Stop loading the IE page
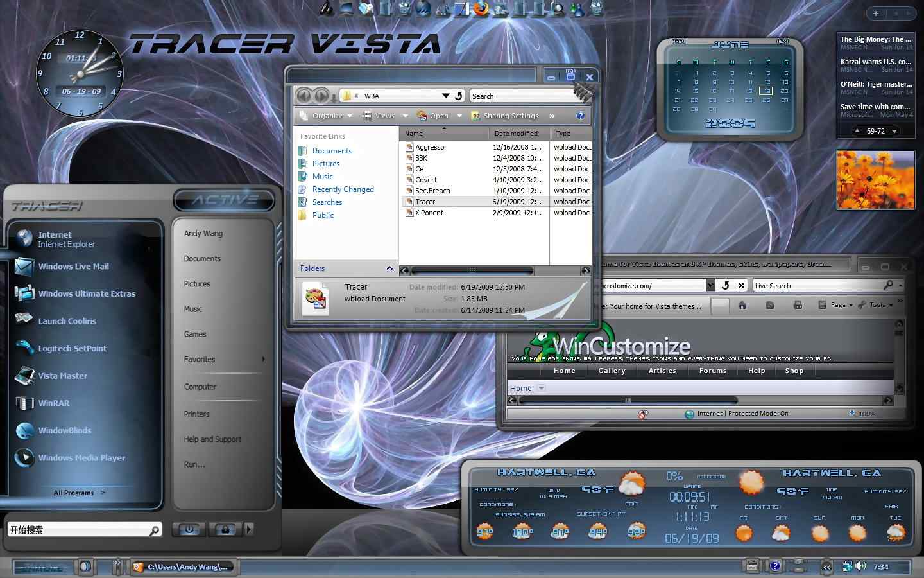This screenshot has height=578, width=924. coord(741,285)
